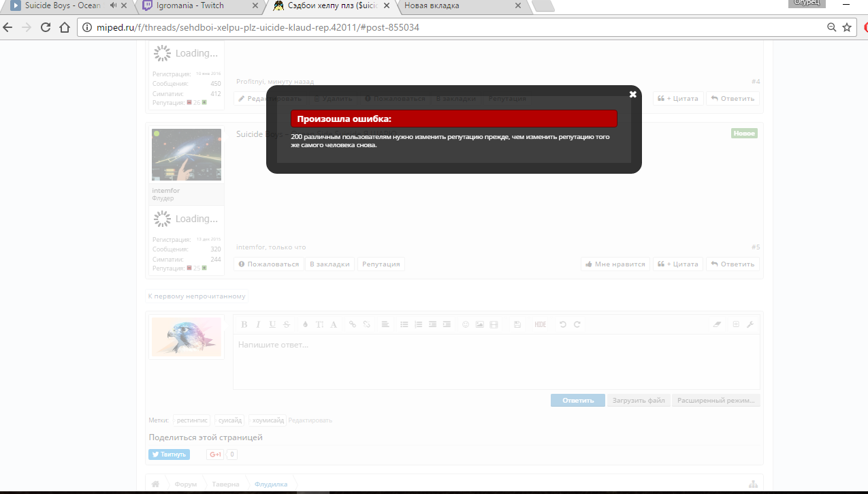Open smilies picker in editor

pos(466,324)
